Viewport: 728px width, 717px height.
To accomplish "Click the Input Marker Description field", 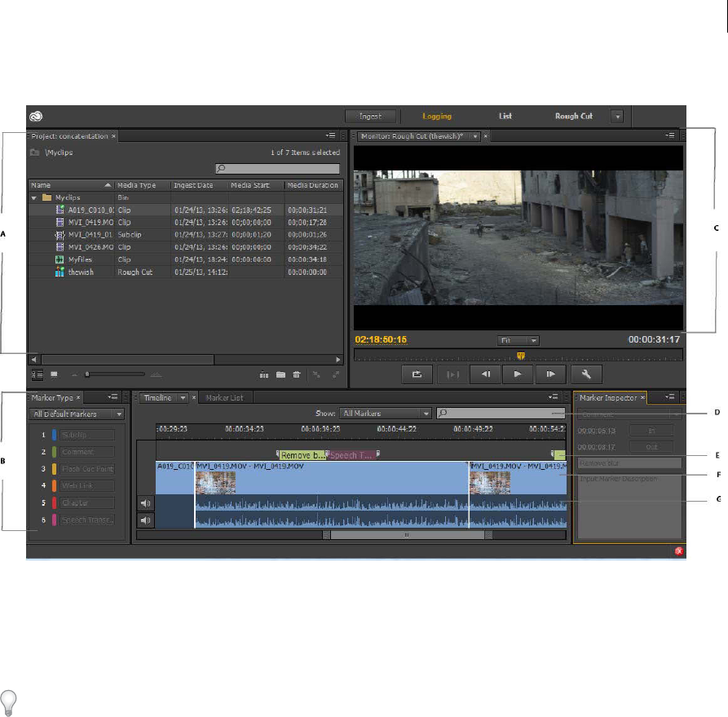I will (x=629, y=505).
